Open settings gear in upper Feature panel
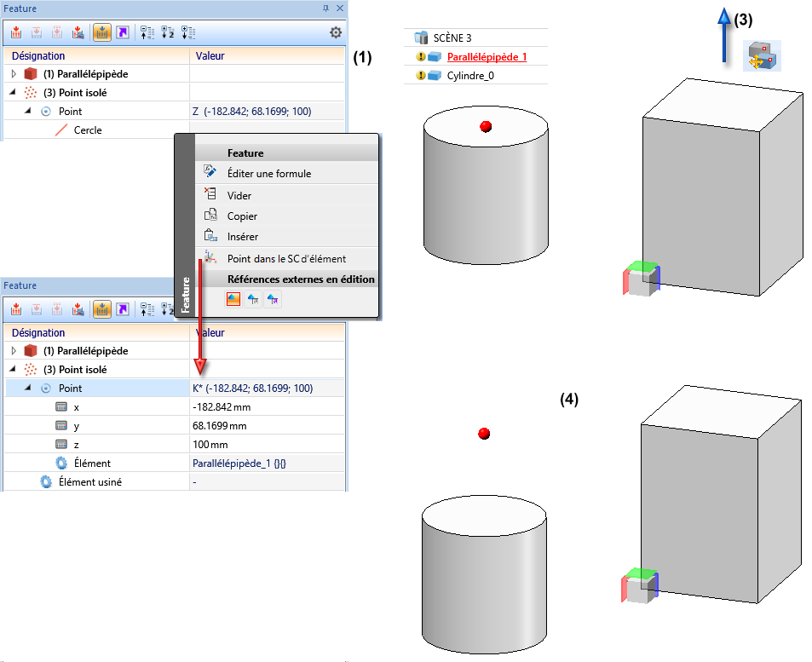 (x=336, y=32)
